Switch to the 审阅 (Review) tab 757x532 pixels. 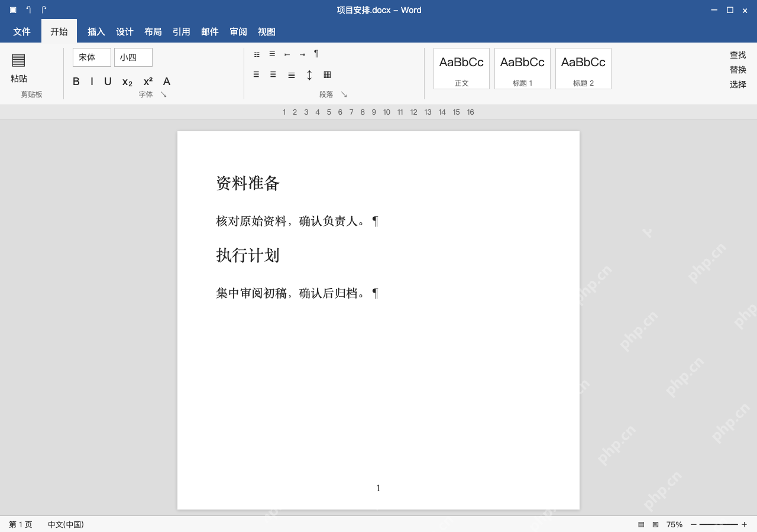[238, 32]
